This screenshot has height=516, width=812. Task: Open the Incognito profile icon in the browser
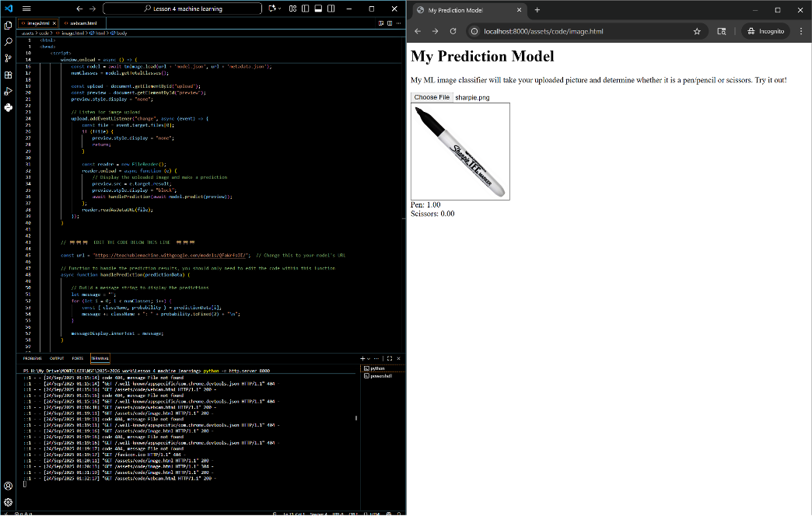(x=766, y=31)
